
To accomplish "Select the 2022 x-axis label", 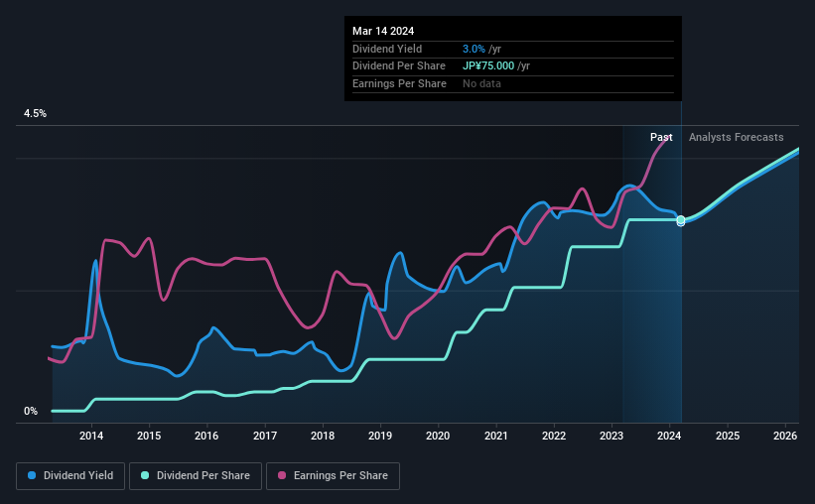I will [554, 436].
